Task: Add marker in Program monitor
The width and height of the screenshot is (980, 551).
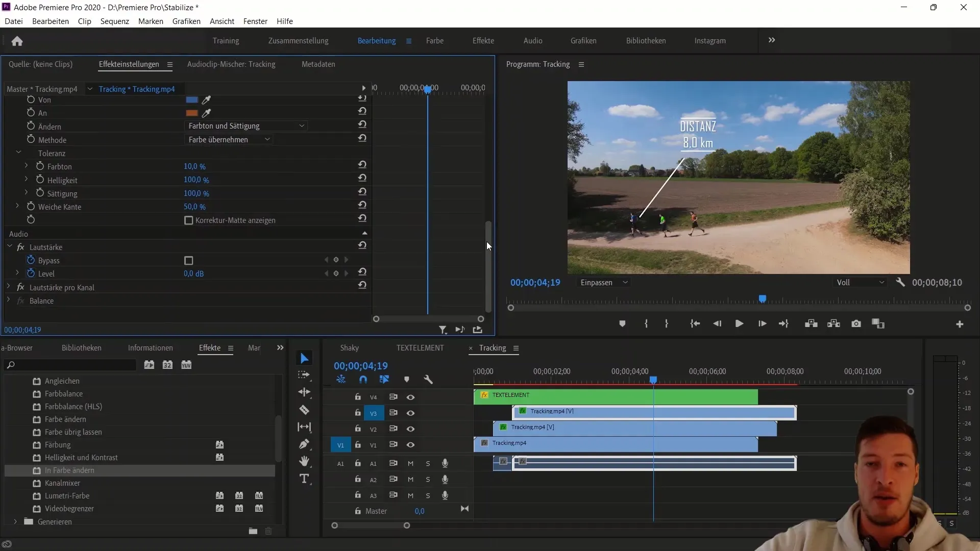Action: (622, 324)
